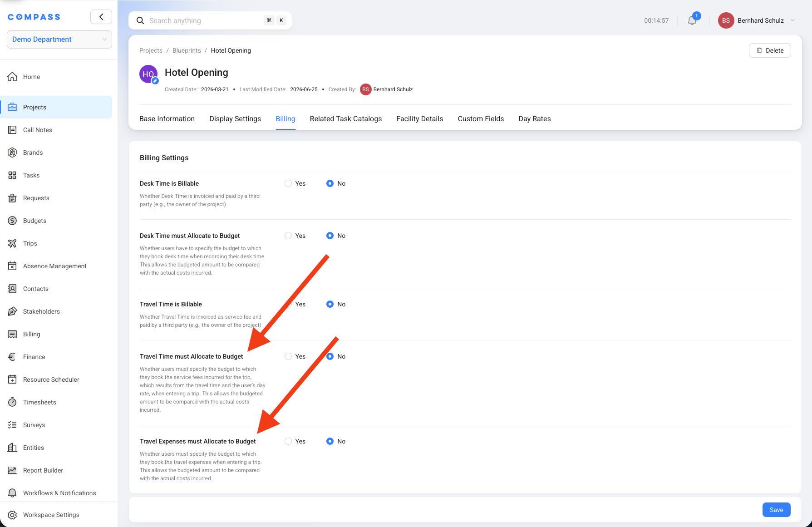Click the search magnifier icon
Viewport: 812px width, 527px height.
pos(140,20)
